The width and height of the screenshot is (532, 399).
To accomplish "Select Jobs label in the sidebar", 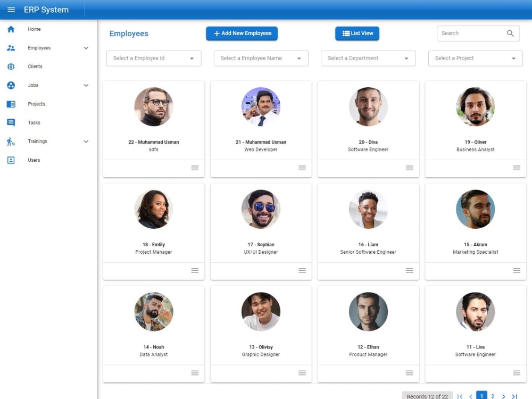I will (x=33, y=85).
